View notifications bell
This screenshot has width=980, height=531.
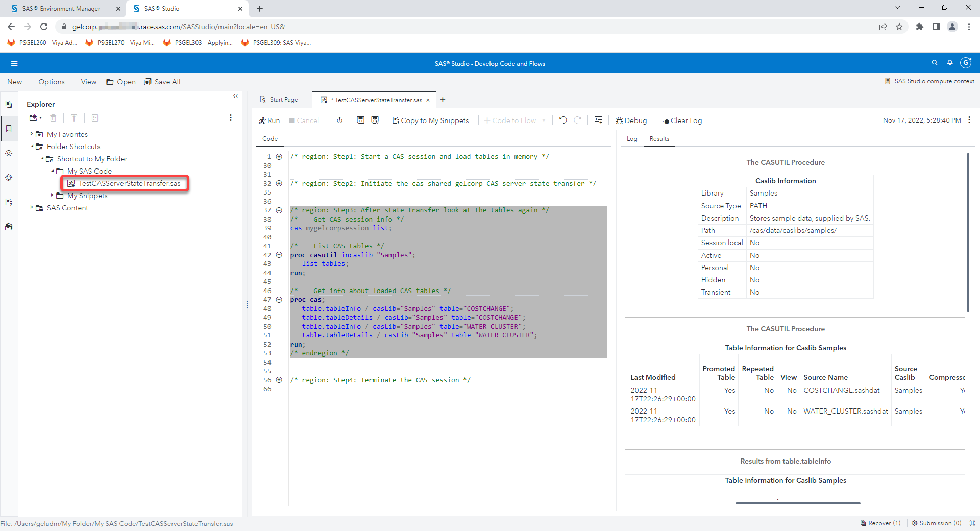click(x=950, y=63)
